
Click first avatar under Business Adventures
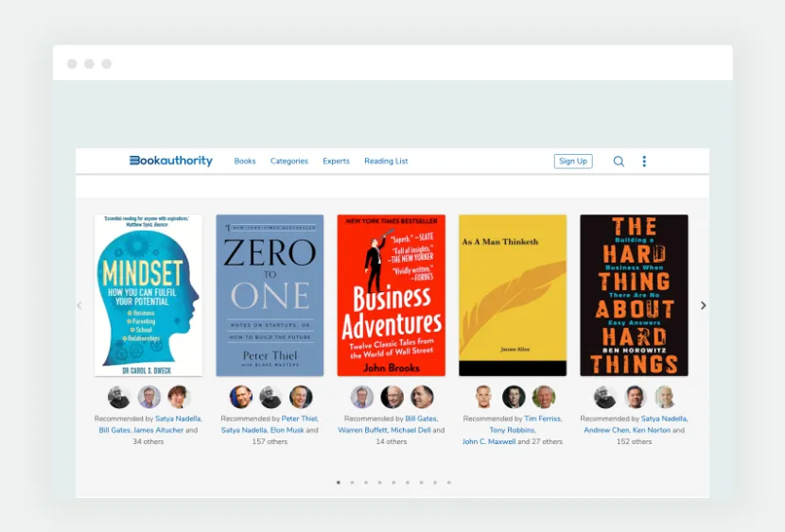[x=362, y=397]
